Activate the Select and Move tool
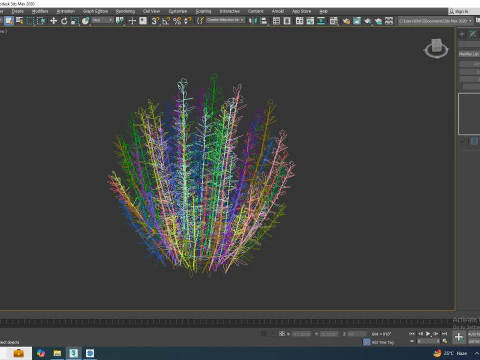Screen dimensions: 480x360 click(x=53, y=21)
